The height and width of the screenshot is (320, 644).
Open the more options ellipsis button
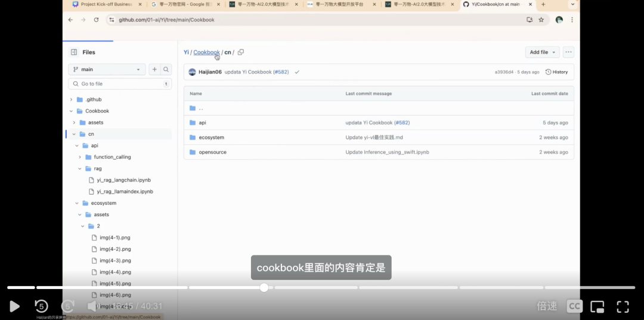pos(568,52)
